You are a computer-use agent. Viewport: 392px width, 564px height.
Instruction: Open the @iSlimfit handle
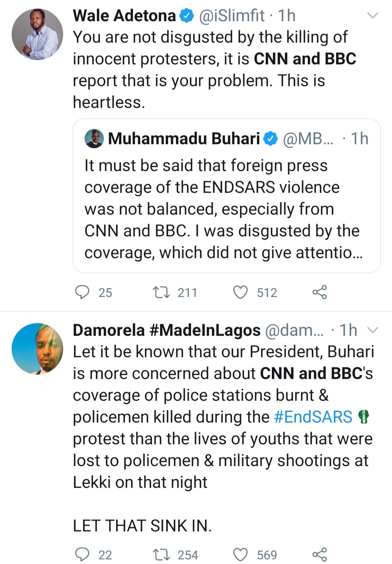232,16
